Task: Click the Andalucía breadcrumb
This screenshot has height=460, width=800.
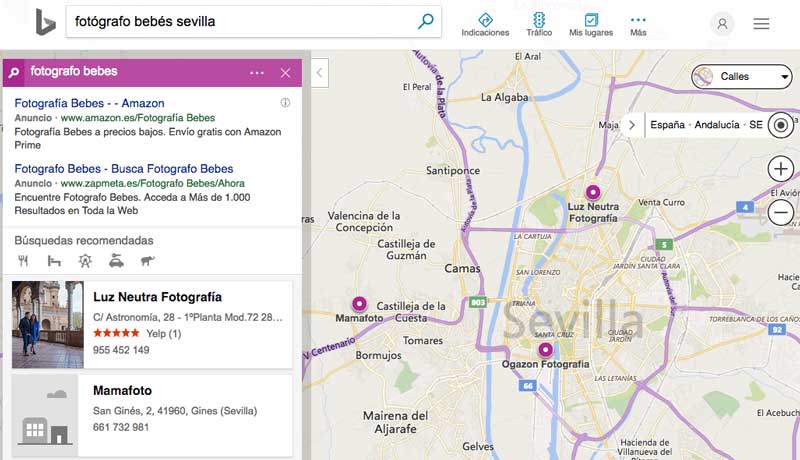Action: pyautogui.click(x=717, y=125)
